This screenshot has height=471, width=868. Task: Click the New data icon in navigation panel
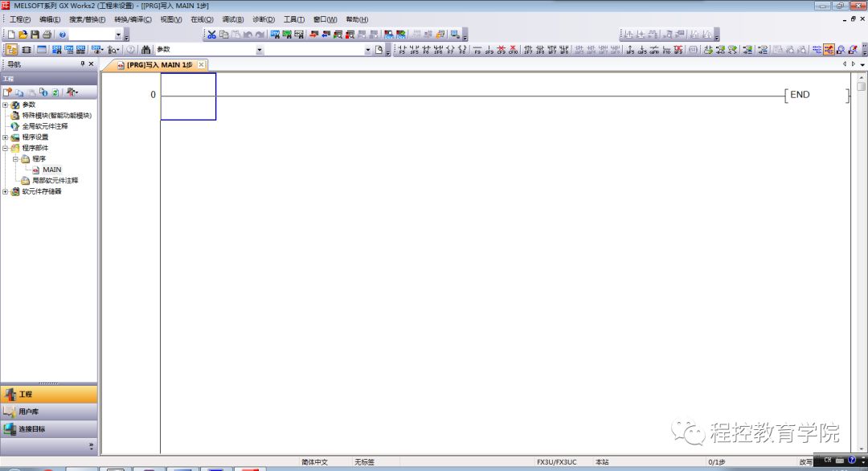point(7,92)
